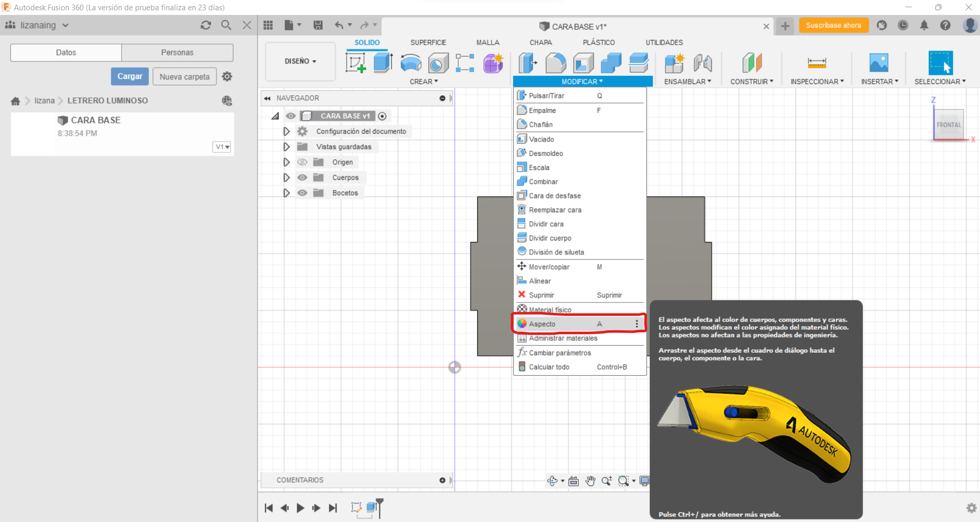Open the DISEÑO workspace dropdown
This screenshot has width=980, height=522.
(x=301, y=61)
